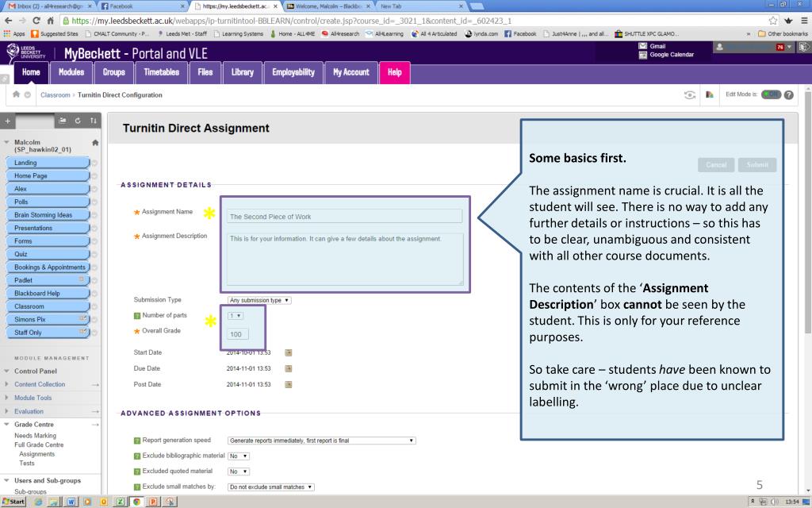Expand the user menu dropdown arrow near 76 badge

pyautogui.click(x=789, y=47)
